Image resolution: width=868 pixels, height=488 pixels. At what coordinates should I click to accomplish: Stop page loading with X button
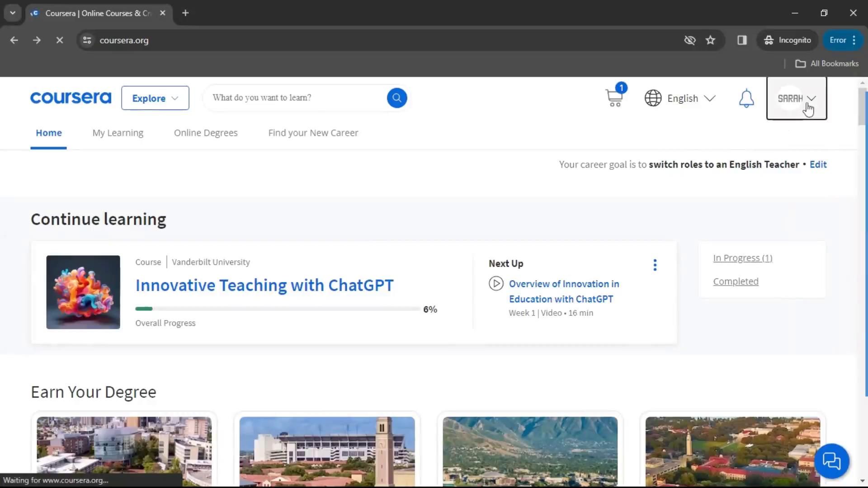point(59,40)
